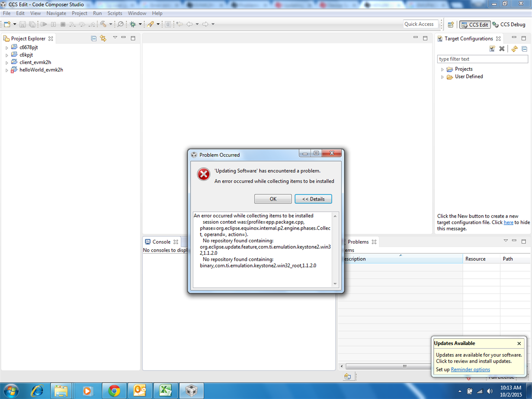This screenshot has height=399, width=532.
Task: Open the Scripts menu
Action: [115, 13]
